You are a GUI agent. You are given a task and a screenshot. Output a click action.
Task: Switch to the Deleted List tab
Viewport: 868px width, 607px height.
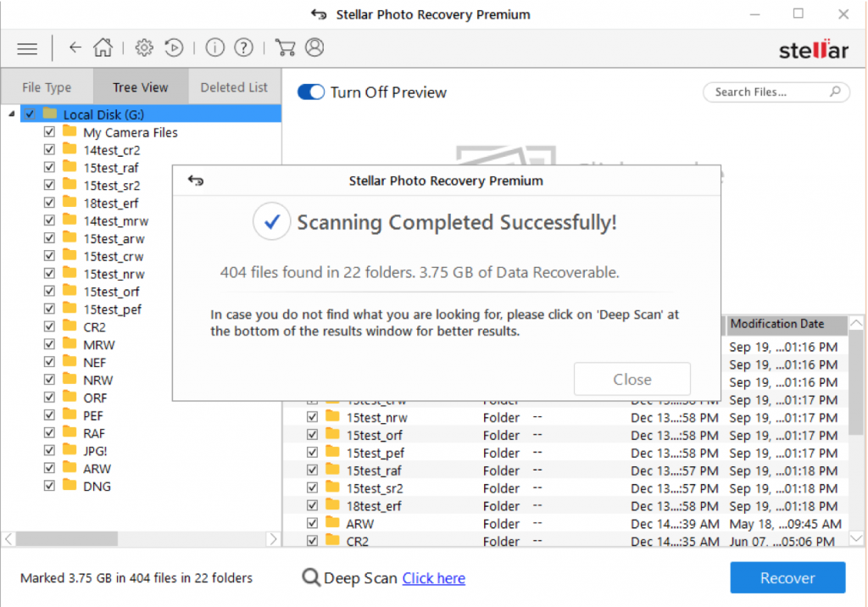[234, 87]
